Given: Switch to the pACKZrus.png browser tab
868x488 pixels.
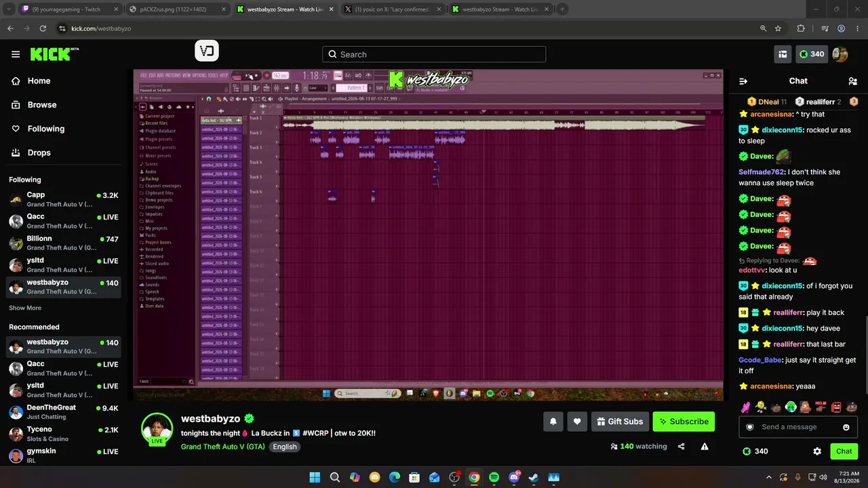Looking at the screenshot, I should pos(178,9).
